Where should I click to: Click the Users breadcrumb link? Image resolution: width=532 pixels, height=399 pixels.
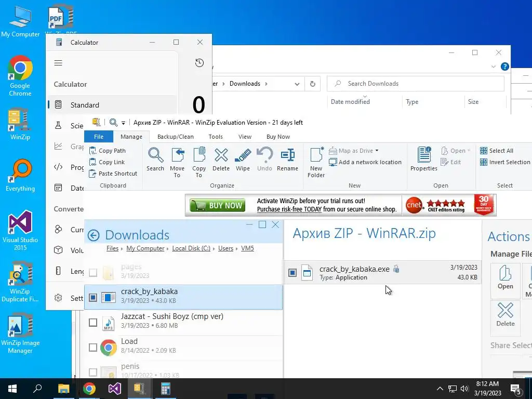pos(225,248)
